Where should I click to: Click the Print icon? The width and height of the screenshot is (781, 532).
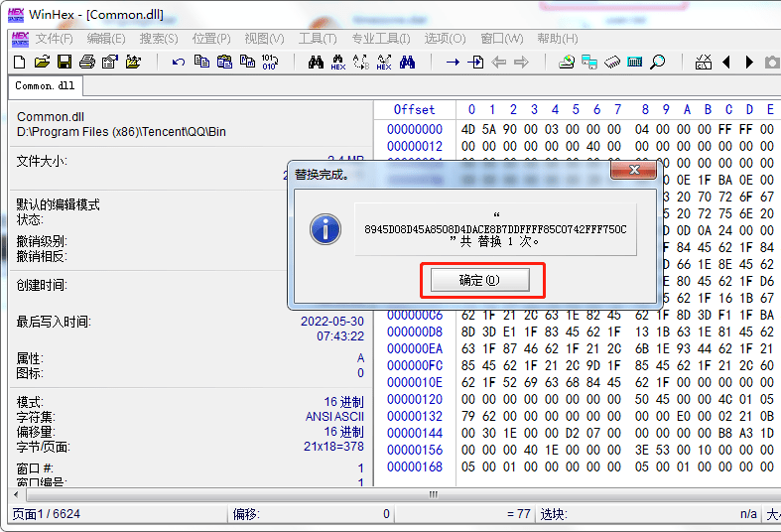(x=87, y=63)
